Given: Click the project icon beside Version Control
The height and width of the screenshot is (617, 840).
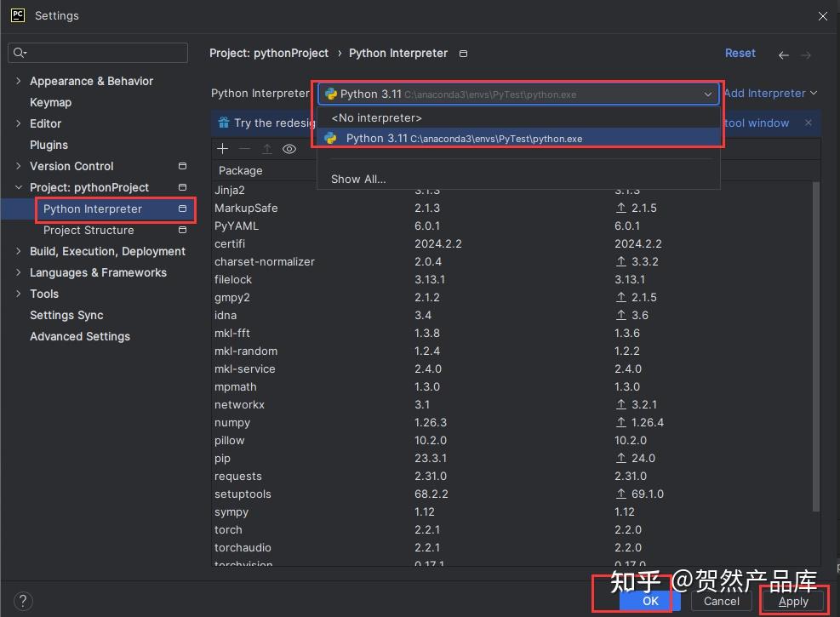Looking at the screenshot, I should click(182, 166).
